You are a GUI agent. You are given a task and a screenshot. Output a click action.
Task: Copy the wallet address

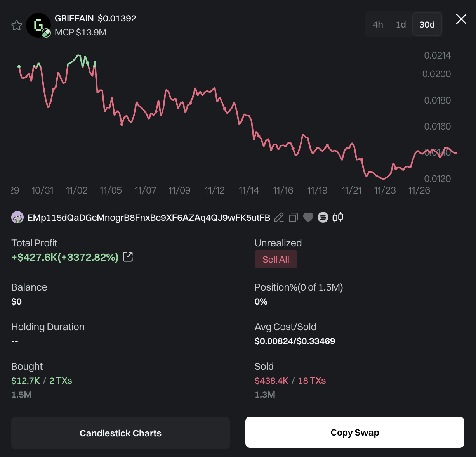coord(294,218)
